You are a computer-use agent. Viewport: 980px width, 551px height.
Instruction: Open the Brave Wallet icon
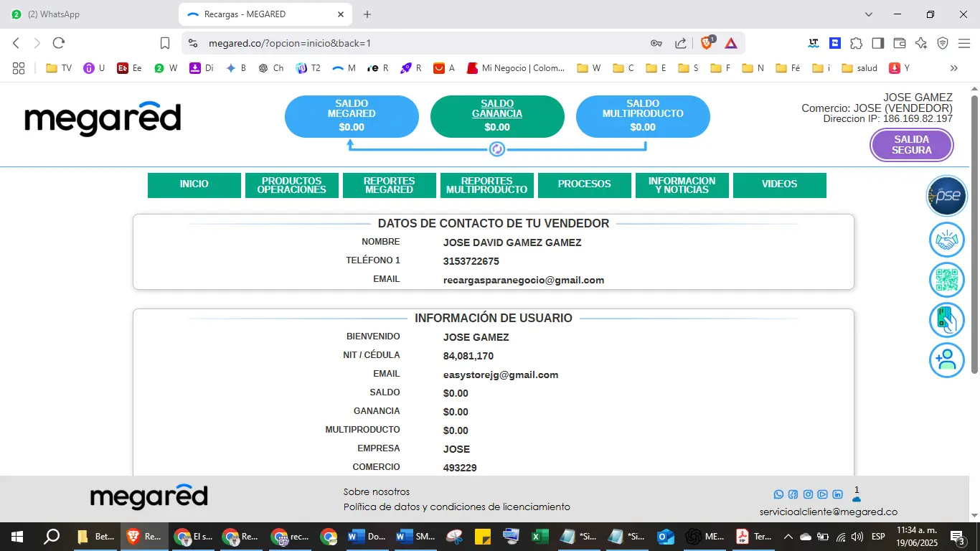[x=900, y=43]
